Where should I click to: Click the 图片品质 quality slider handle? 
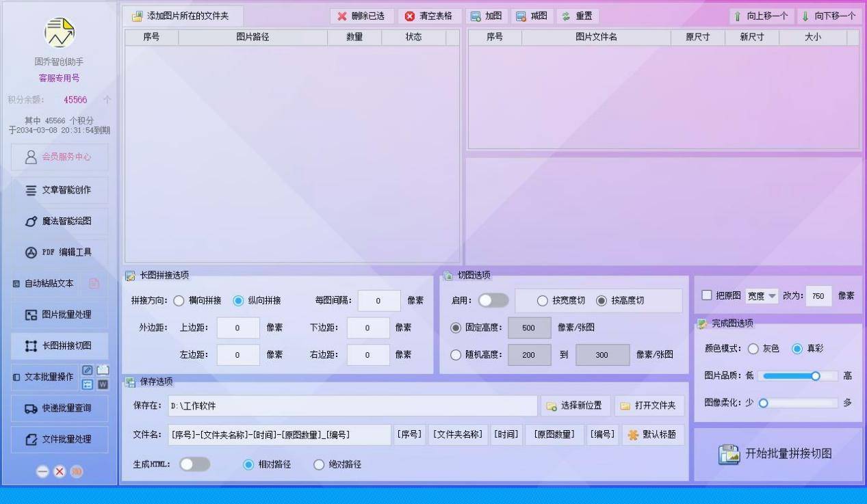point(815,375)
